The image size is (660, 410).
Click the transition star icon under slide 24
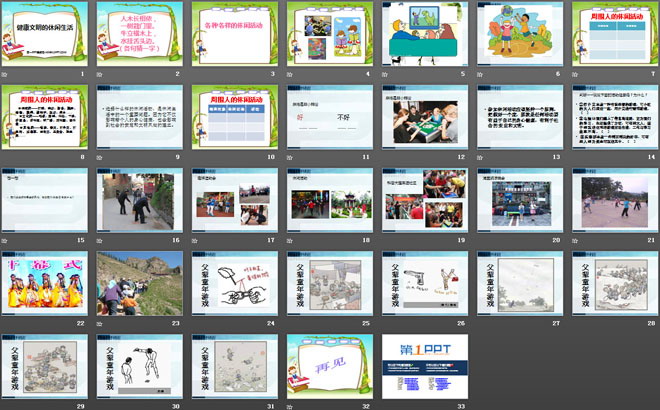197,324
